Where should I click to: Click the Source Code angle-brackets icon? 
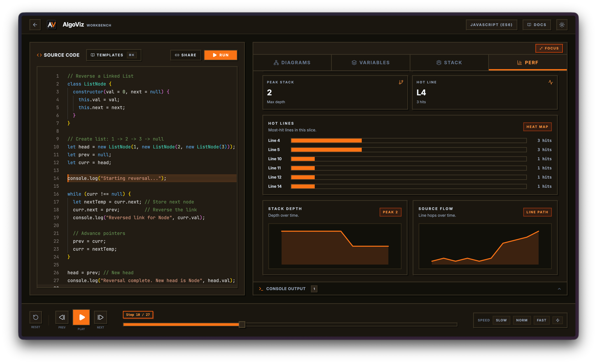click(x=39, y=55)
